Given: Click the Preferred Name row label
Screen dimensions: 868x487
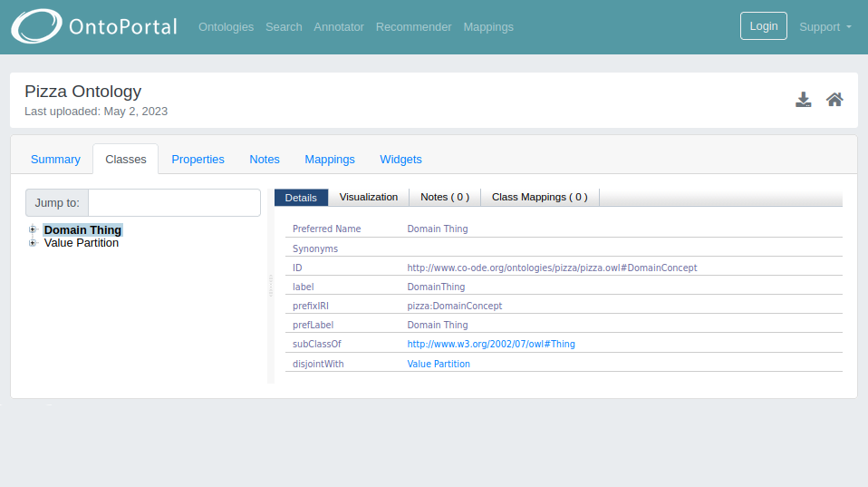Looking at the screenshot, I should pyautogui.click(x=326, y=229).
